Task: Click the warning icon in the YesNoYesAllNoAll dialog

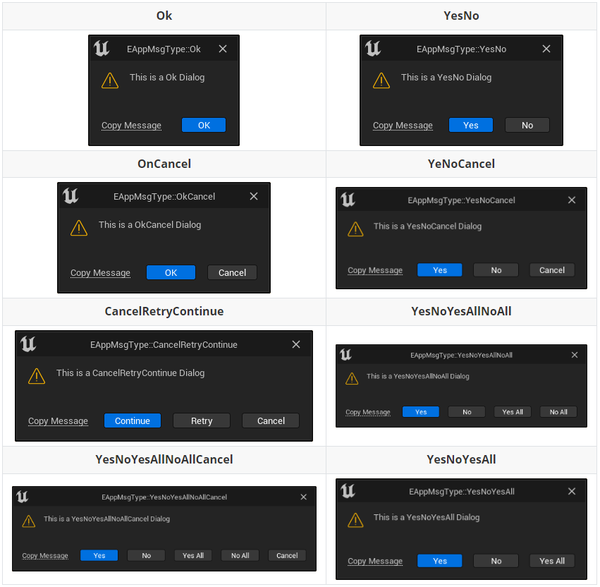Action: [352, 378]
